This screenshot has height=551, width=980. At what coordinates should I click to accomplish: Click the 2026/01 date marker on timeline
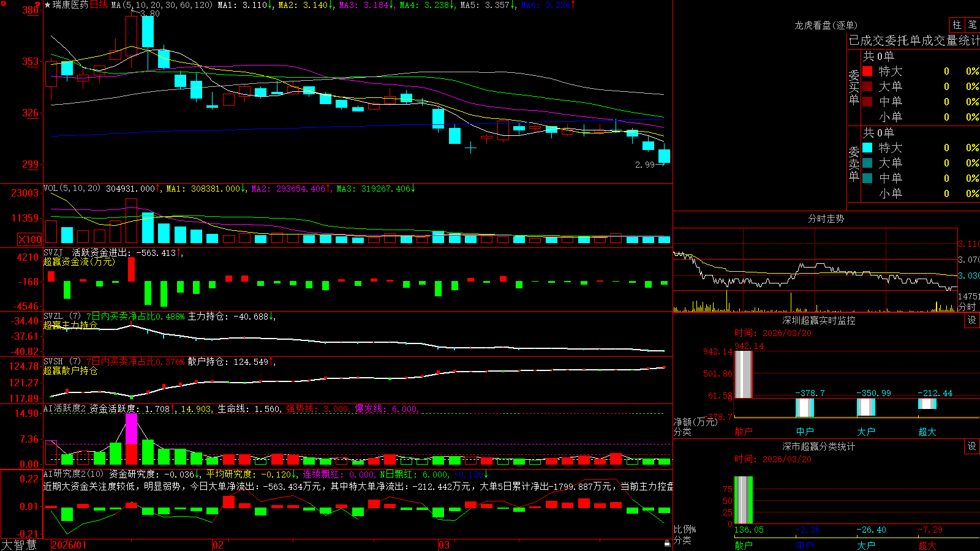coord(69,545)
